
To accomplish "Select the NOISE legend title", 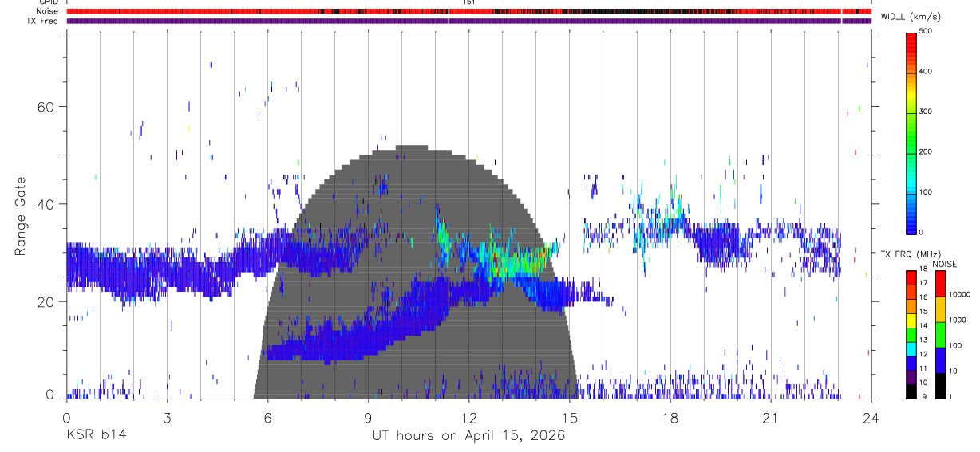I will tap(944, 264).
